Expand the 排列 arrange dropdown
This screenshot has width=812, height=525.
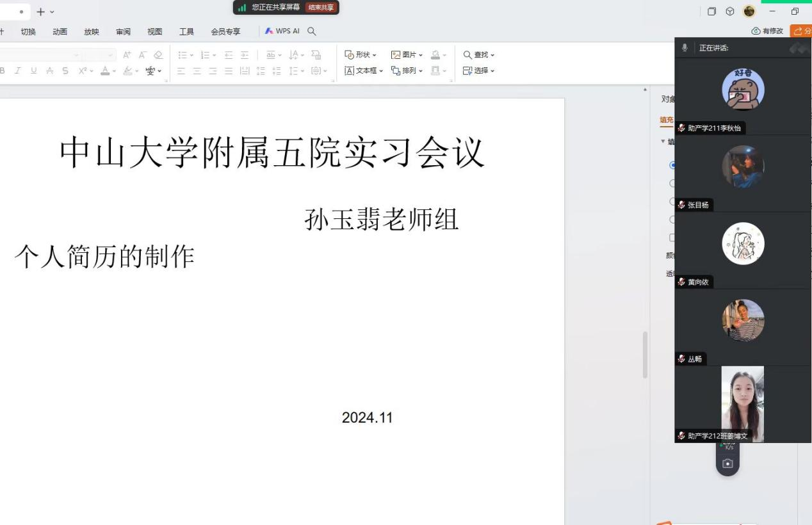tap(407, 71)
